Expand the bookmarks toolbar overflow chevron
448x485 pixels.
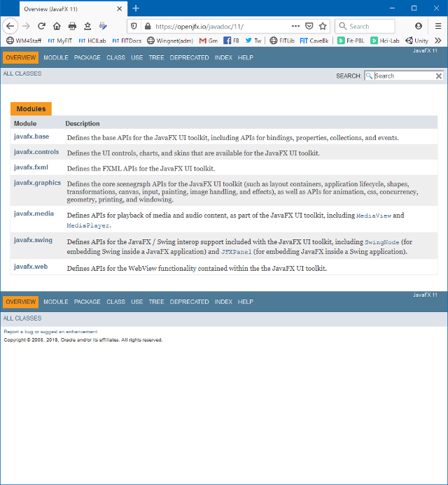click(438, 41)
